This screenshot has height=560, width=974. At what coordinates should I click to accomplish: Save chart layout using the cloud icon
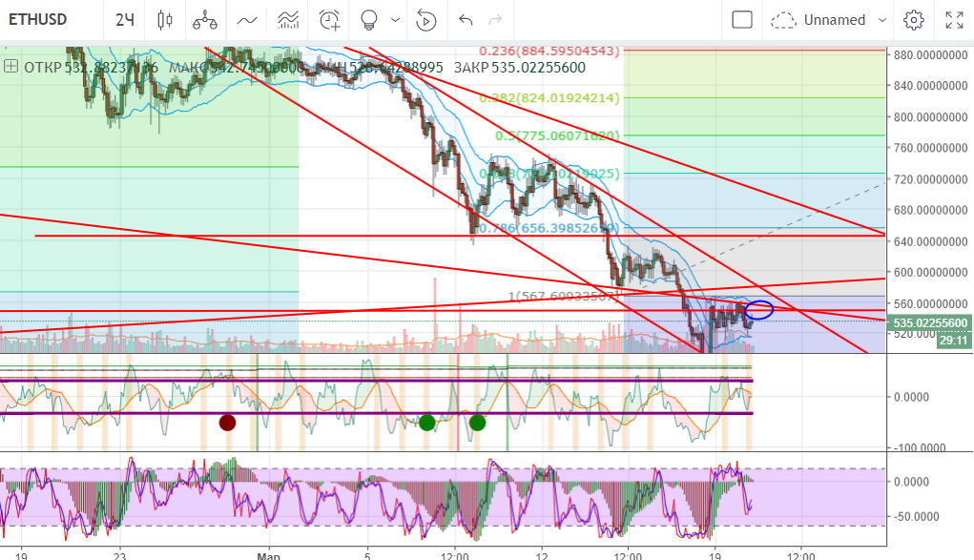pyautogui.click(x=784, y=19)
